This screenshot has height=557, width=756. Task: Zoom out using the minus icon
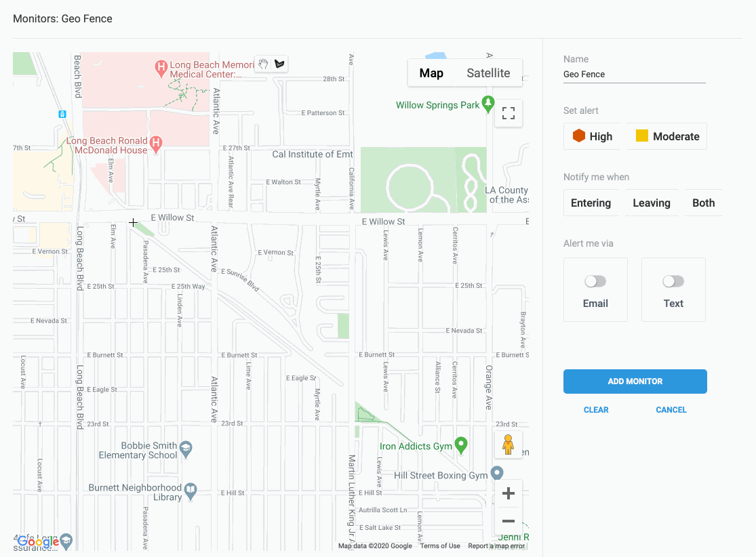coord(508,522)
